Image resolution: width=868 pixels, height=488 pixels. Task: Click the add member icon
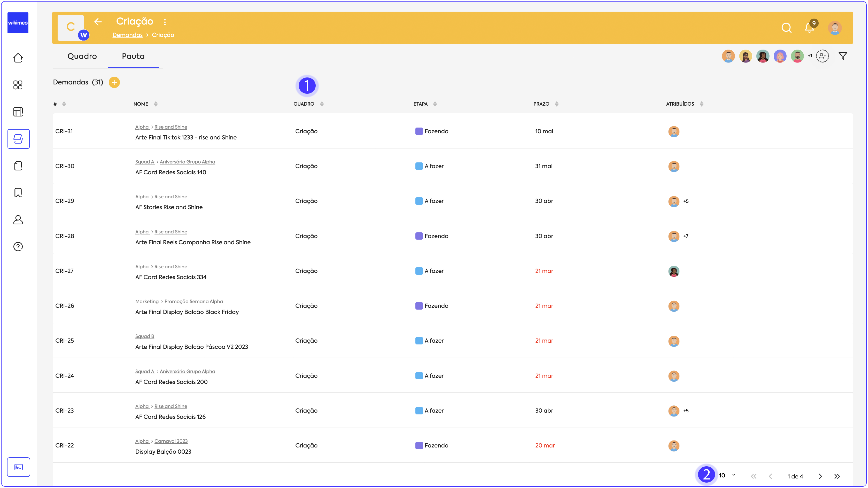click(x=822, y=56)
